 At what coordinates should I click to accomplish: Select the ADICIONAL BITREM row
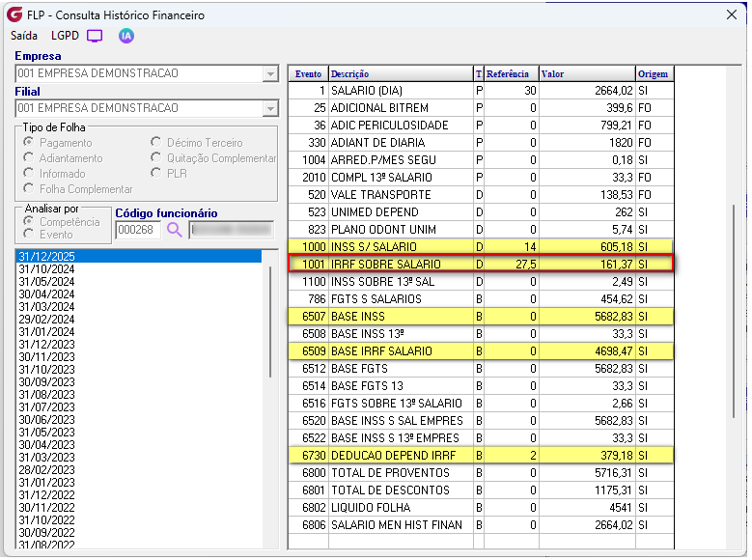481,108
